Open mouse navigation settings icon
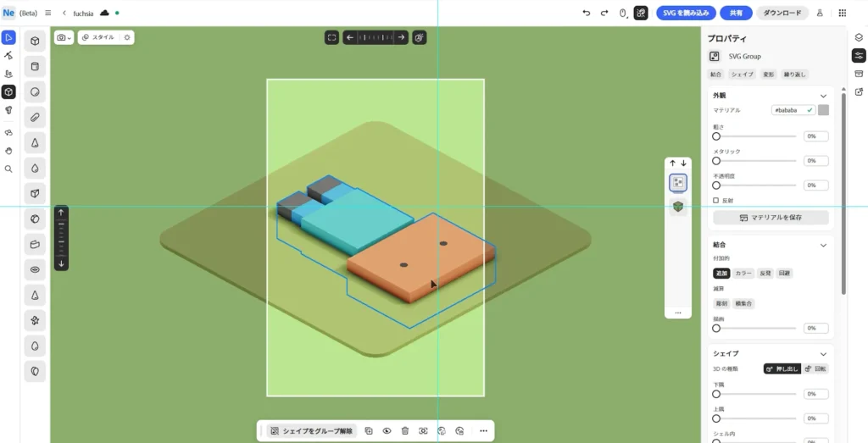 coord(622,13)
